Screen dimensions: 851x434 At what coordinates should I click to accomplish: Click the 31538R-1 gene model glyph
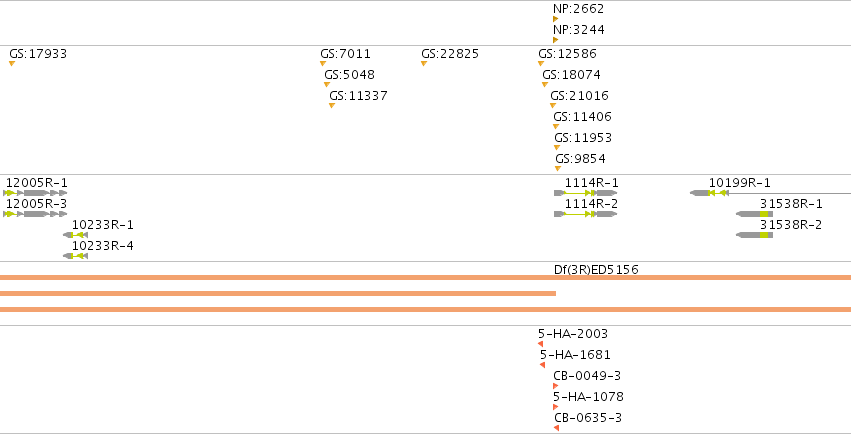click(x=754, y=214)
